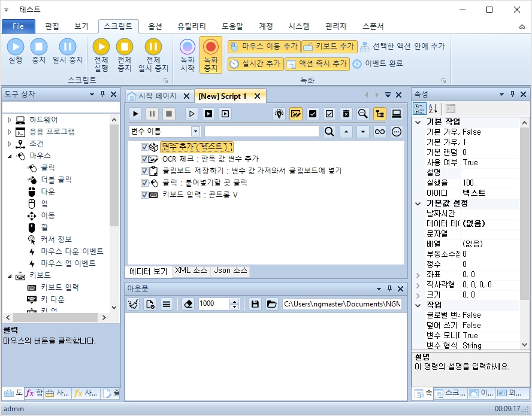Image resolution: width=532 pixels, height=416 pixels.
Task: Switch to the XML 소스 view tab
Action: click(x=191, y=271)
